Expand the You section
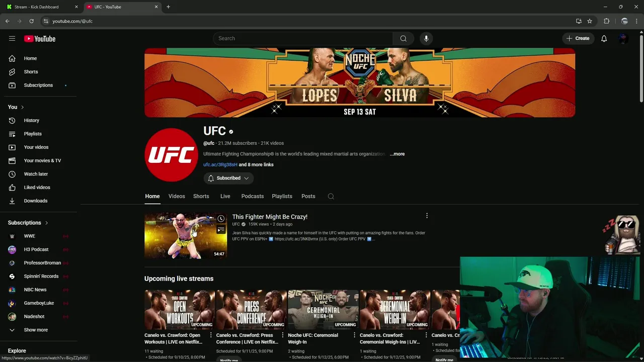 click(x=16, y=107)
